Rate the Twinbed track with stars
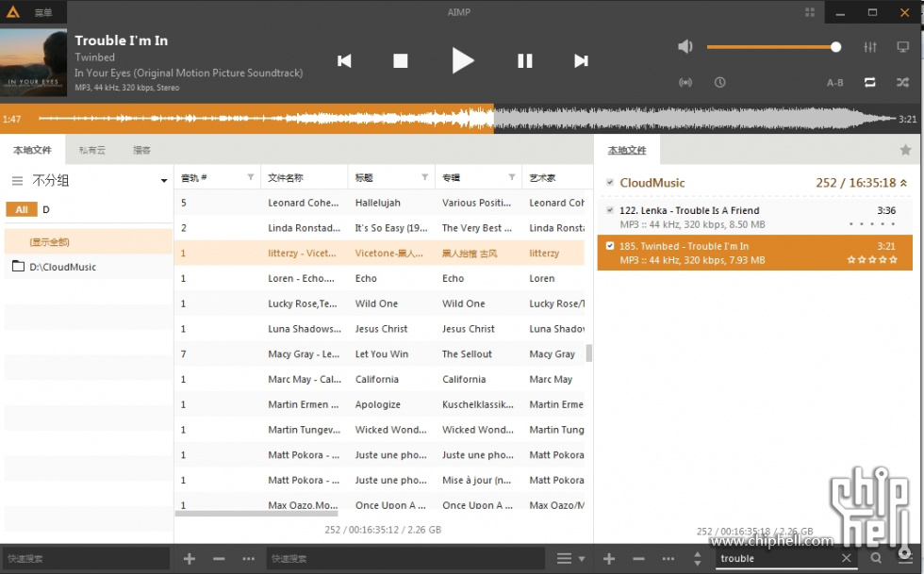Screen dimensions: 924x574 pyautogui.click(x=872, y=259)
